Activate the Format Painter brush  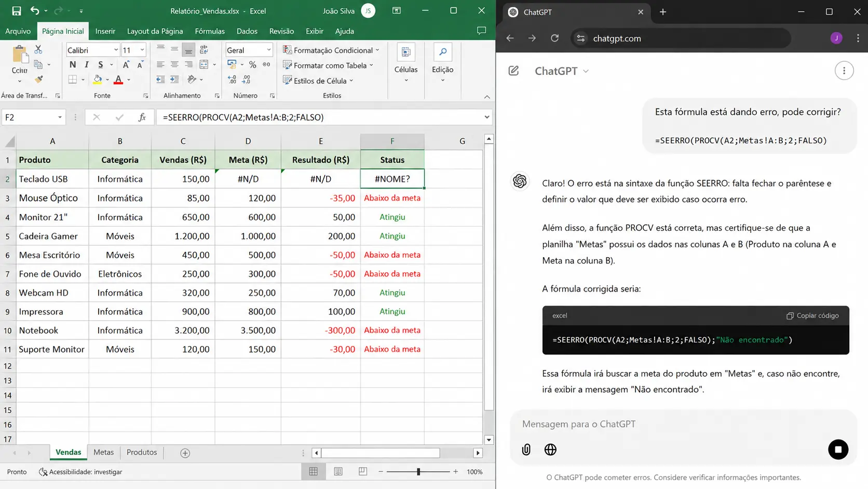[x=38, y=80]
